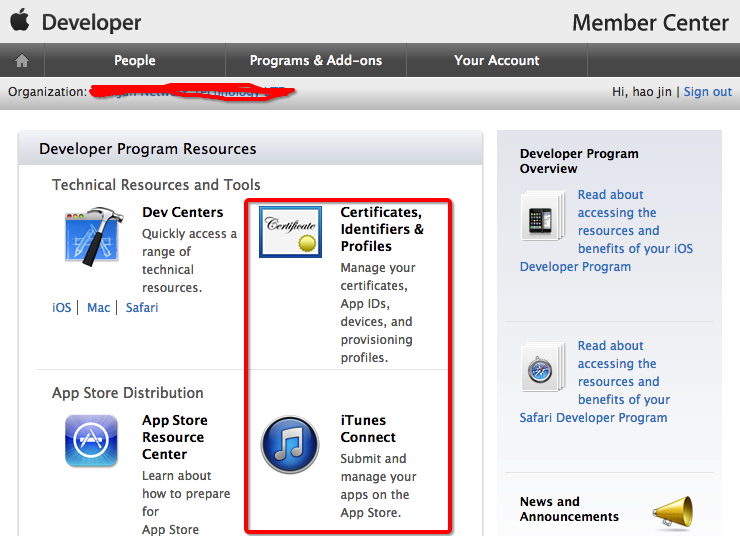
Task: Click Technical Resources and Tools heading
Action: 156,184
